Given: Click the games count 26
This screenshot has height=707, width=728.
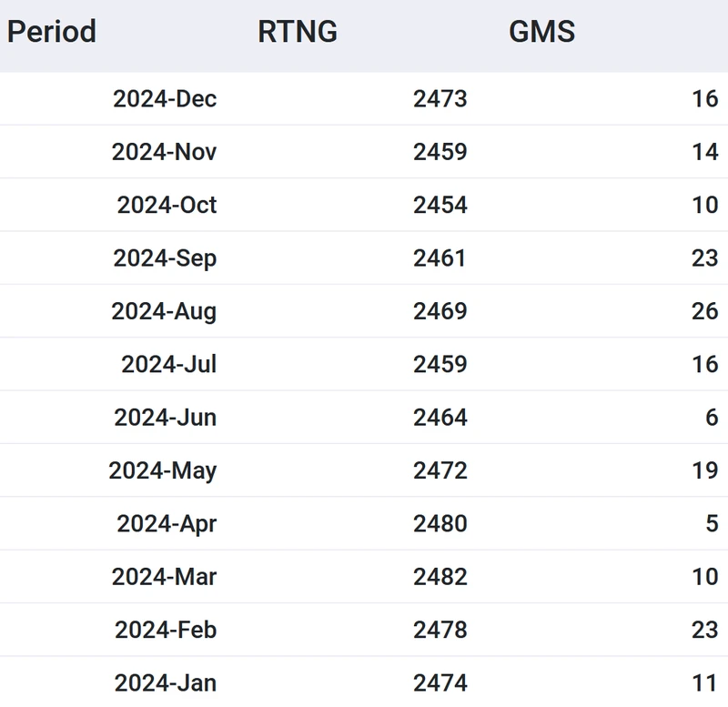Looking at the screenshot, I should pos(704,311).
